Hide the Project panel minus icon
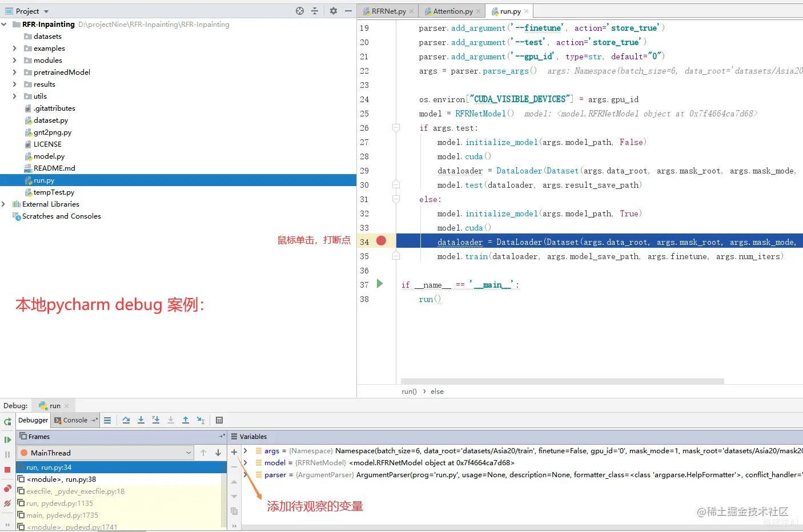Screen dimensions: 803x532 [x=348, y=11]
